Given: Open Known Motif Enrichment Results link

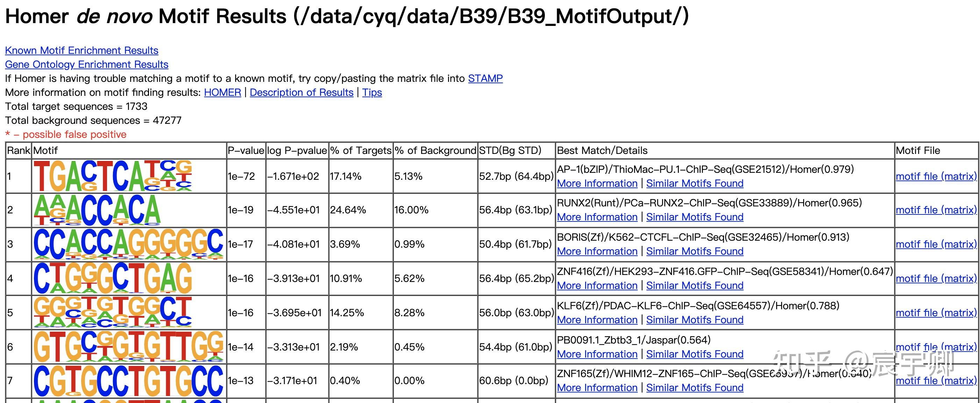Looking at the screenshot, I should point(81,50).
